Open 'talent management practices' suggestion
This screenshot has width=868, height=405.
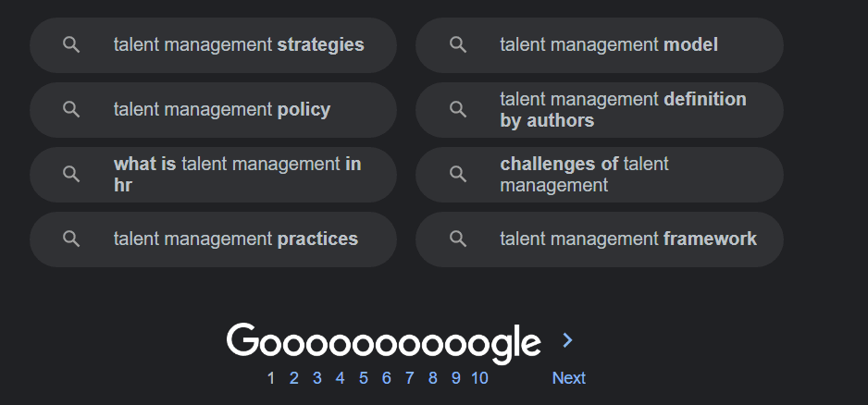pyautogui.click(x=235, y=239)
